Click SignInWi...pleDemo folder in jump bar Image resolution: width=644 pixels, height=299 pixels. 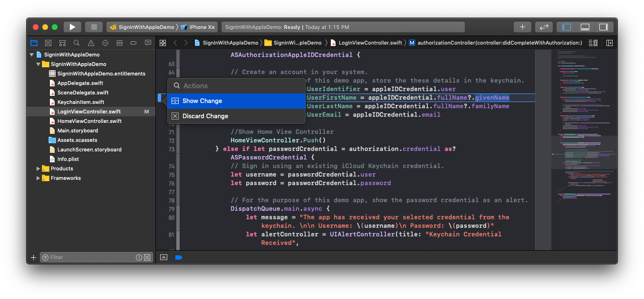[293, 43]
